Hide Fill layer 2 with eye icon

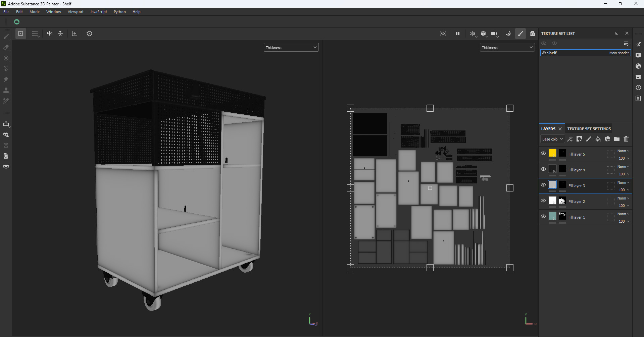543,201
